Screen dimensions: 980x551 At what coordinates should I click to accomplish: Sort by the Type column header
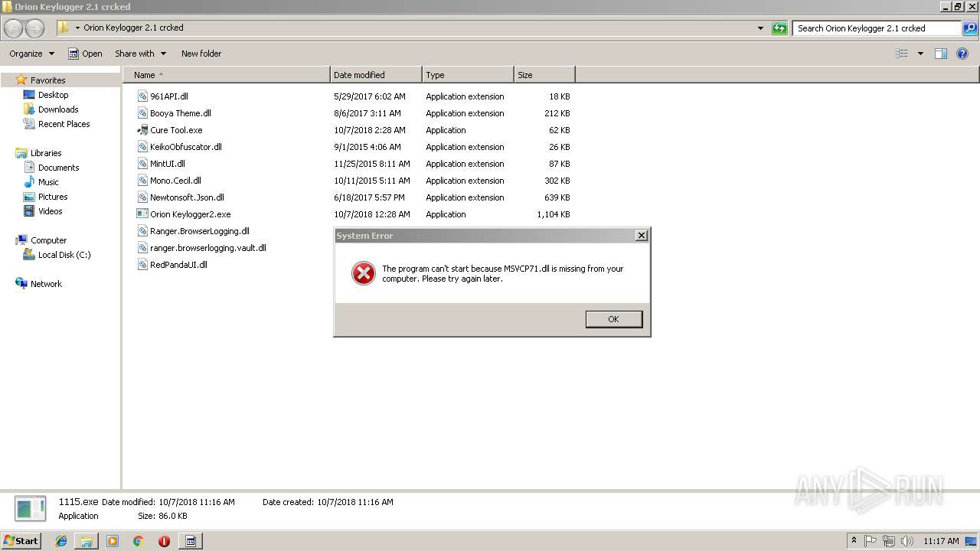468,75
